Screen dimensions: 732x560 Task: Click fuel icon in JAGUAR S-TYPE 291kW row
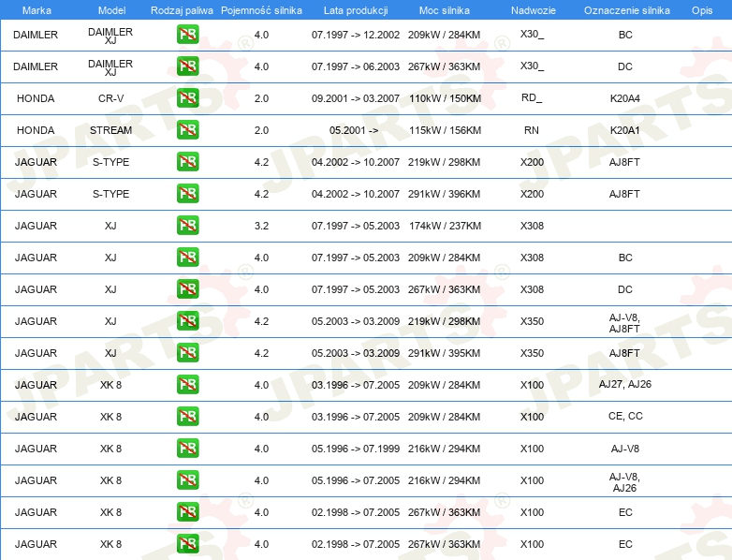click(x=187, y=193)
